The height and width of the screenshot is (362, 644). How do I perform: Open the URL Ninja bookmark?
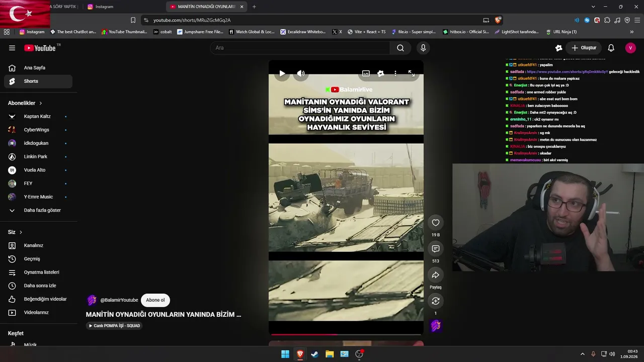pyautogui.click(x=561, y=32)
